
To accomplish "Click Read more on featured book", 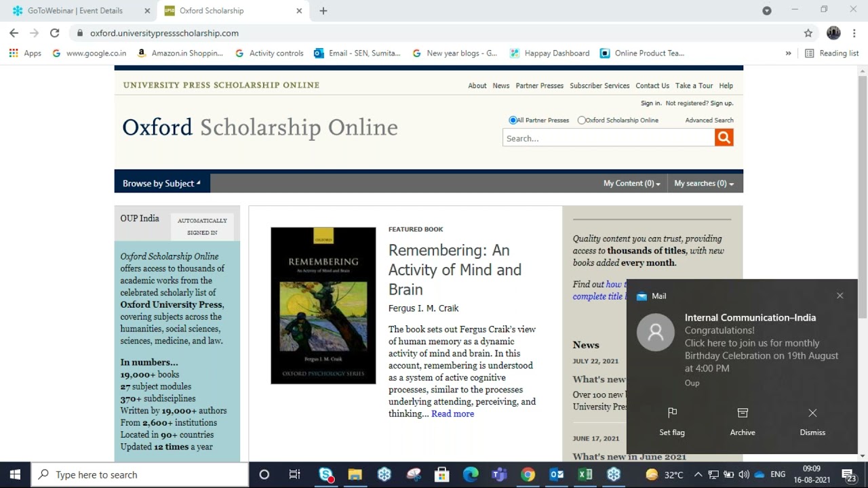I will click(452, 413).
